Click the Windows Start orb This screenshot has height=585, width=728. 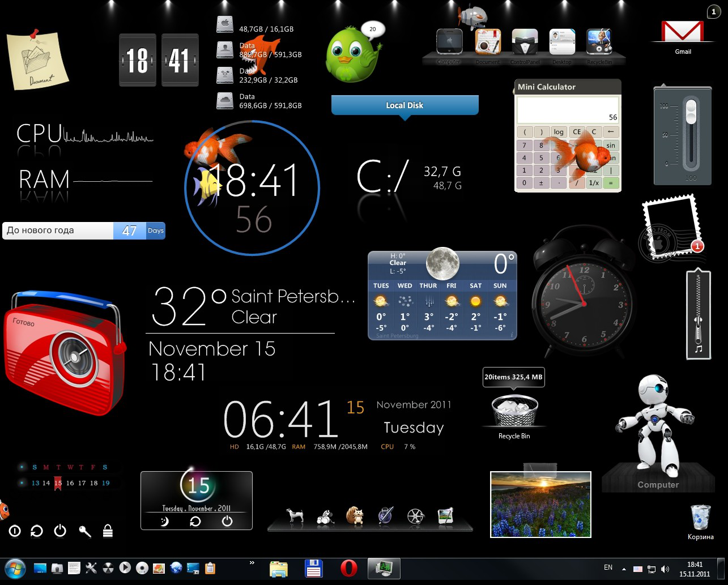[x=15, y=569]
